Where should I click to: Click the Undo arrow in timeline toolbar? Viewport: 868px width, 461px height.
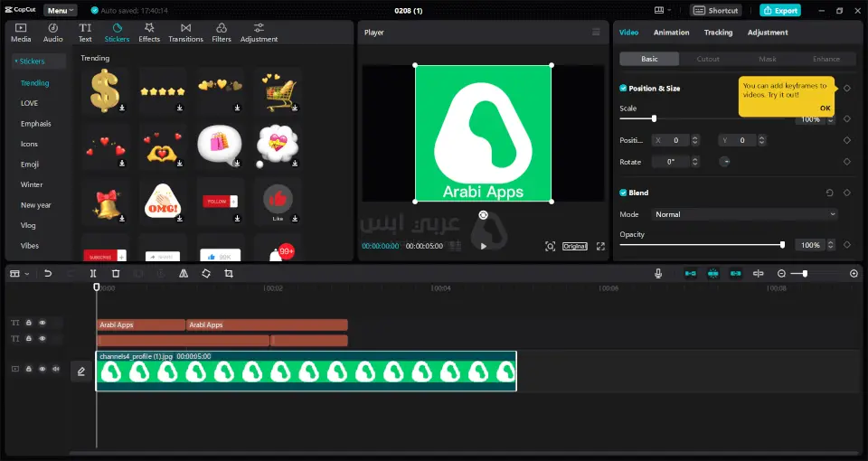48,273
